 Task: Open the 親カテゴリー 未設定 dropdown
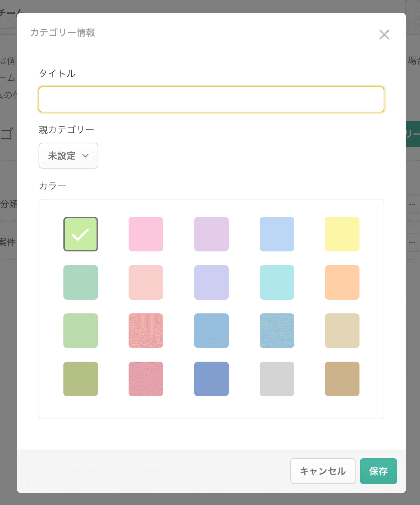(68, 156)
